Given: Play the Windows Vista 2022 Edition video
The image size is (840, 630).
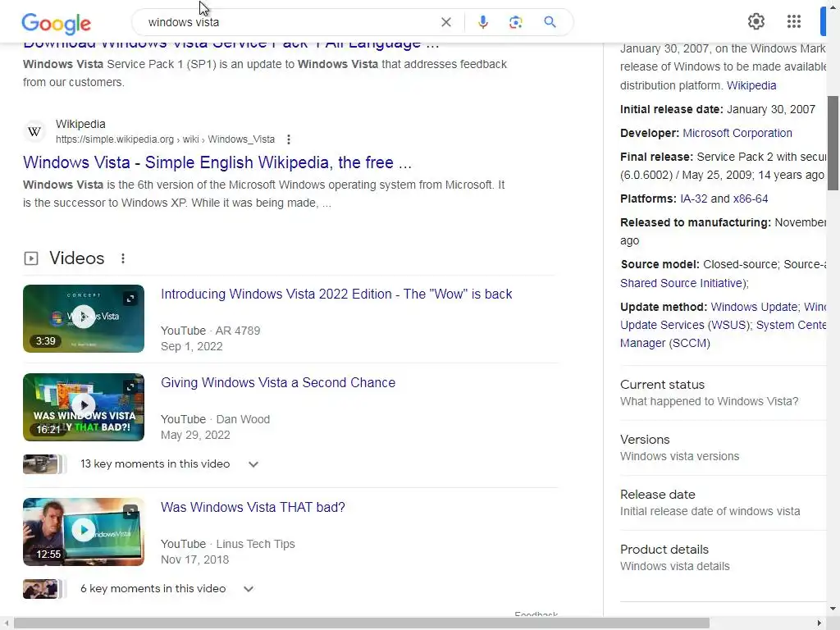Looking at the screenshot, I should [84, 318].
